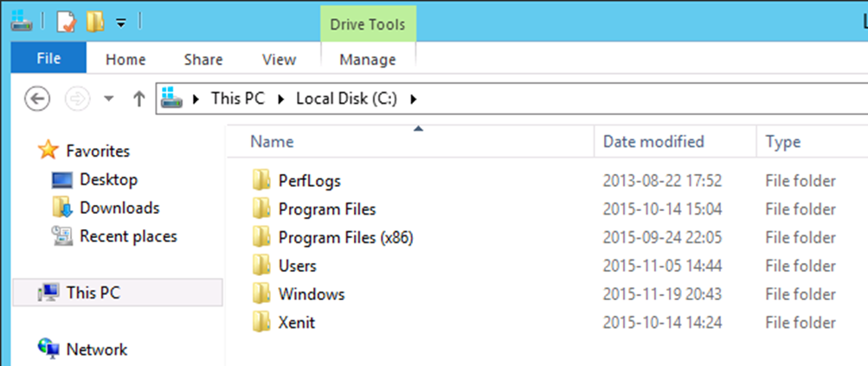This screenshot has width=868, height=366.
Task: Open the File menu
Action: (x=48, y=58)
